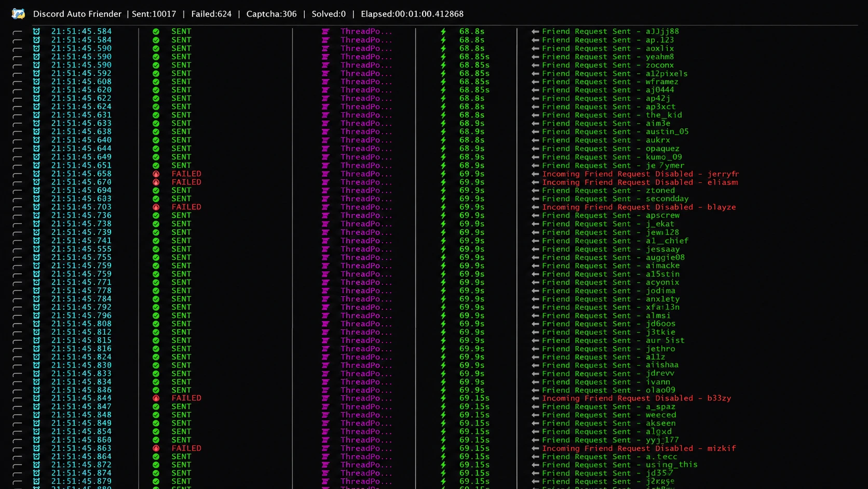Click 'Friend Request Sent - akseen'
This screenshot has width=868, height=489.
point(609,423)
